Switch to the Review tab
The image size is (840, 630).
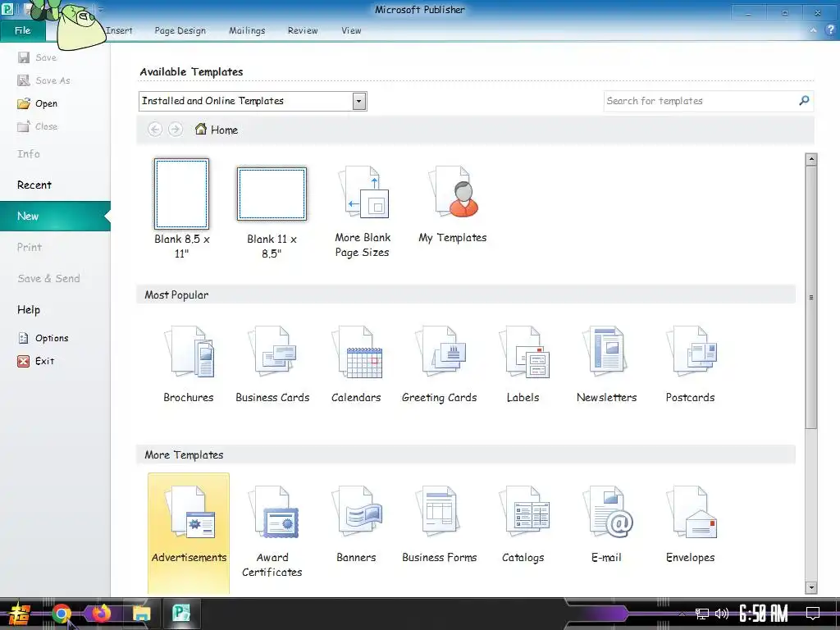point(303,30)
